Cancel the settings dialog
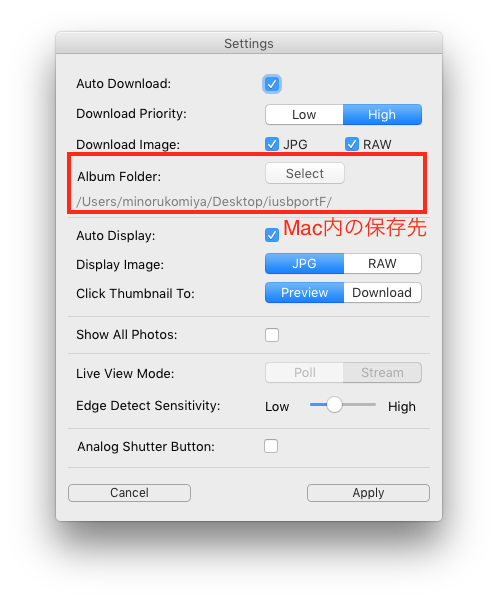The image size is (498, 601). pyautogui.click(x=130, y=493)
